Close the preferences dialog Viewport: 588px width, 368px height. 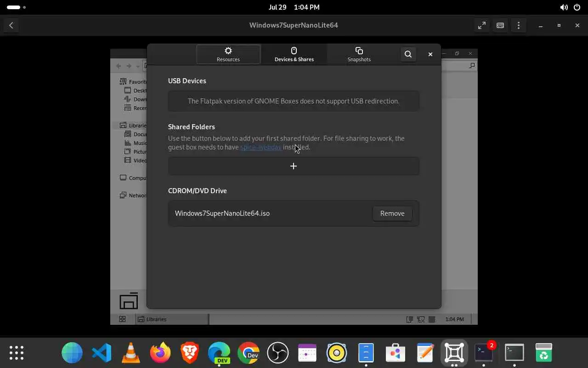click(430, 54)
